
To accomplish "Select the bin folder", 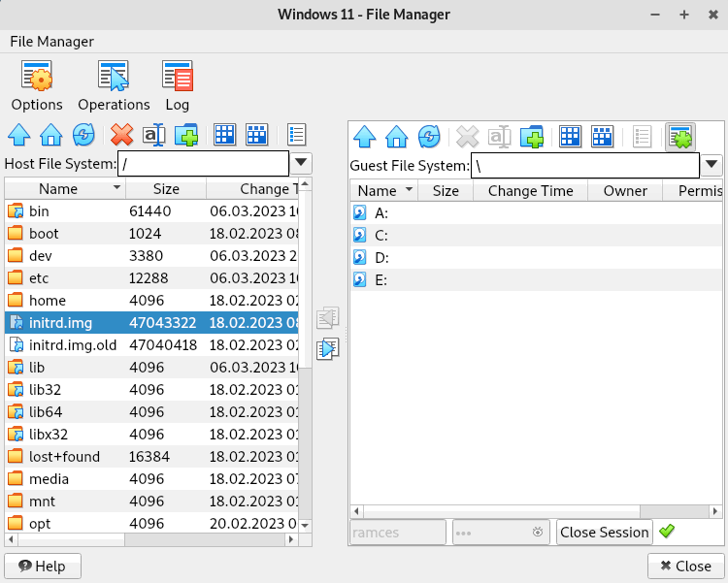I will 151,211.
